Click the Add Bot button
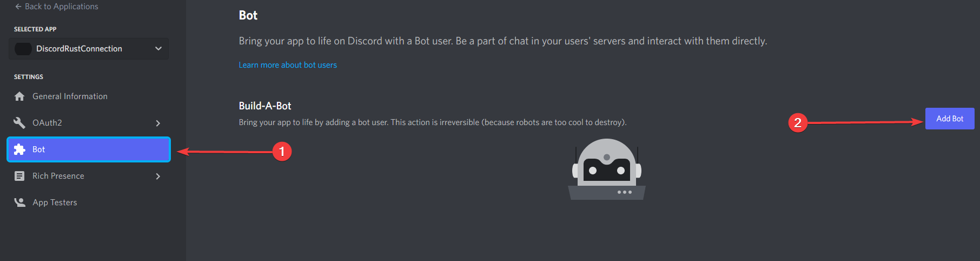 (x=950, y=119)
